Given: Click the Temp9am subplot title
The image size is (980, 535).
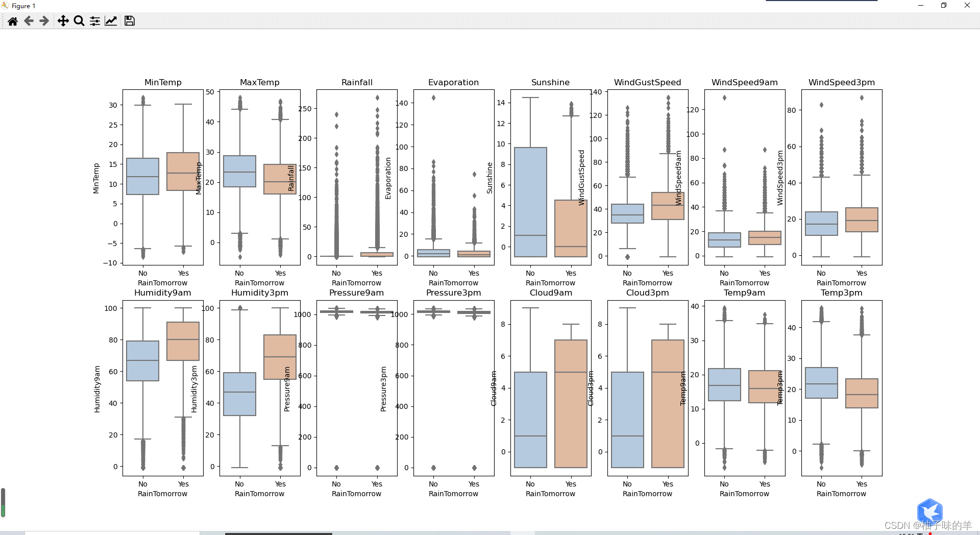Looking at the screenshot, I should (x=745, y=293).
